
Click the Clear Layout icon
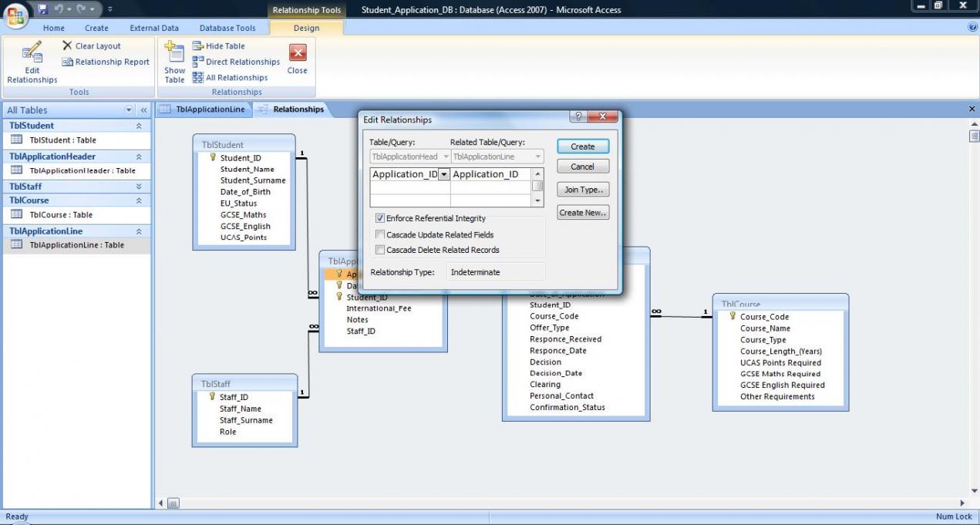pos(67,45)
